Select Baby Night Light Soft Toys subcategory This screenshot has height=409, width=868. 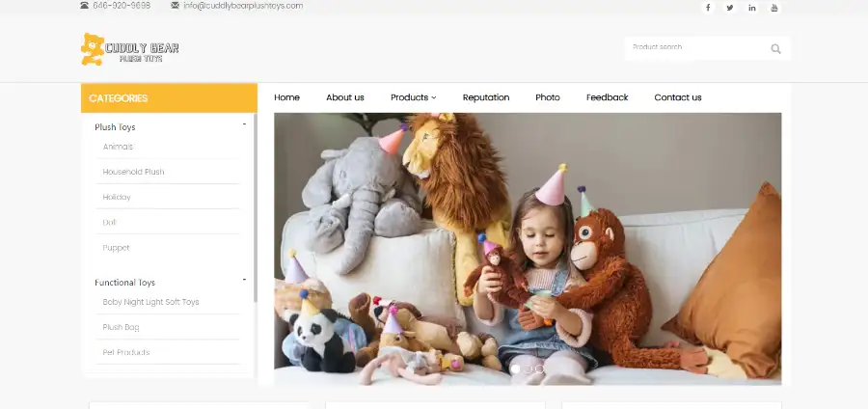(150, 302)
